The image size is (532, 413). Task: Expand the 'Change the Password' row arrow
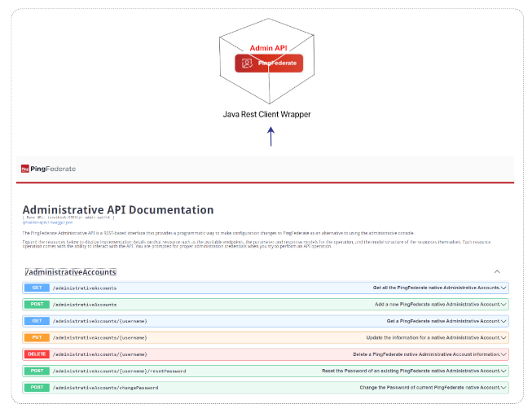tap(503, 388)
